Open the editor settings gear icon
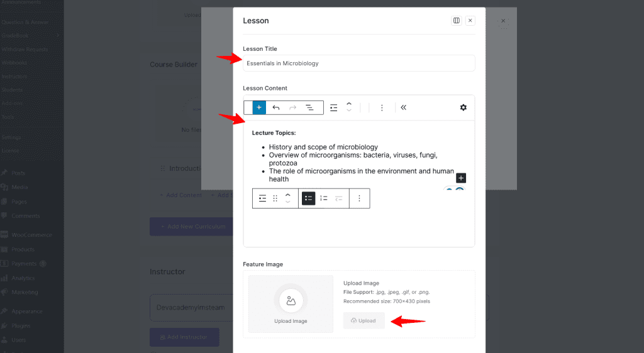Viewport: 644px width, 353px height. [x=464, y=107]
